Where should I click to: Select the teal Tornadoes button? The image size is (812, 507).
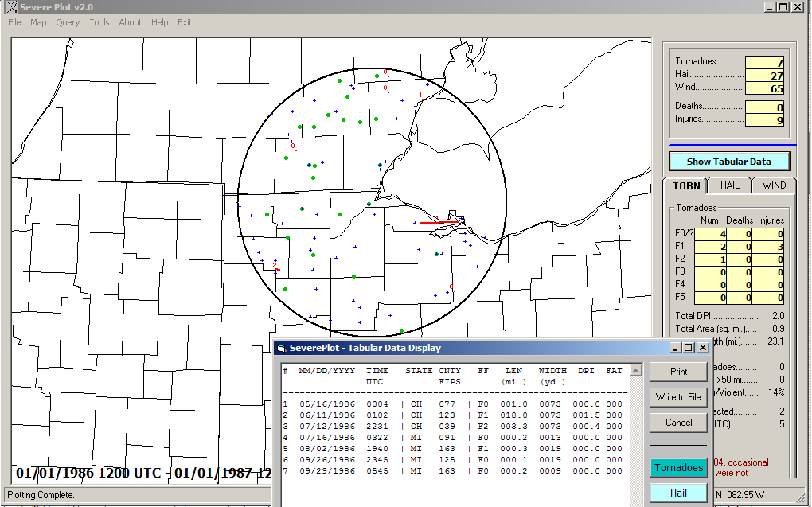pos(678,468)
